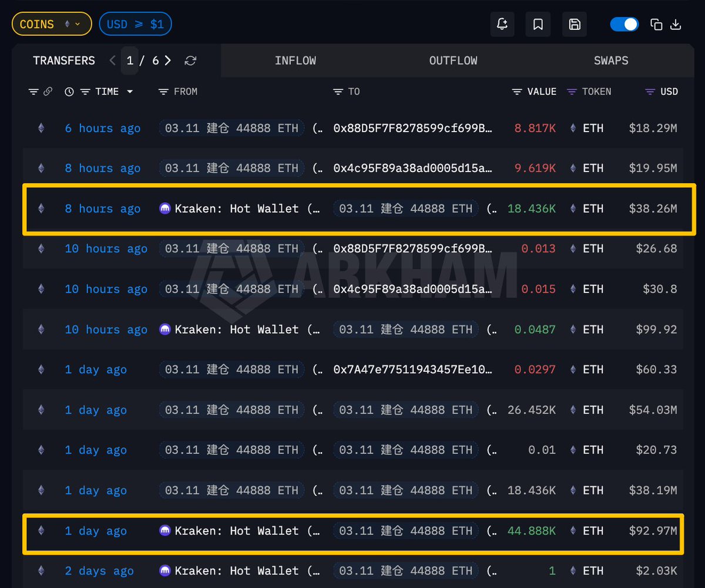Click the copy icon beside the toggle
The width and height of the screenshot is (705, 588).
656,24
